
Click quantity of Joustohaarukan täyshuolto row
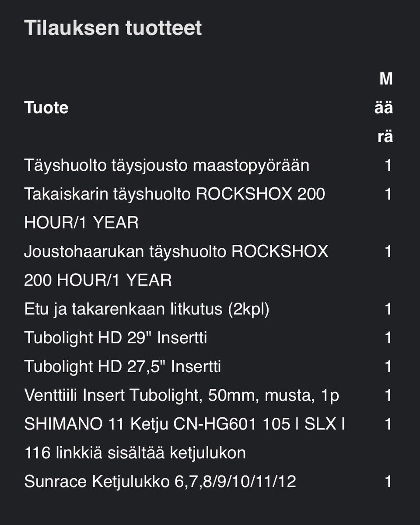pyautogui.click(x=388, y=252)
